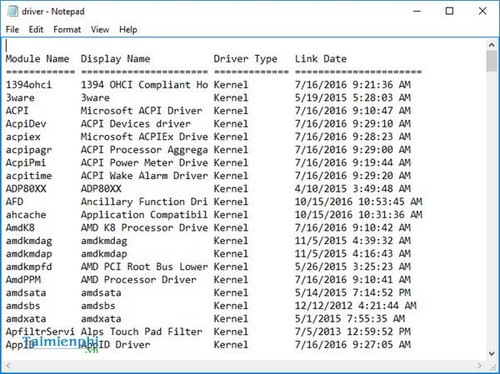Click link date 12/12/2012 4:21:44 AM
The width and height of the screenshot is (500, 374).
click(356, 306)
